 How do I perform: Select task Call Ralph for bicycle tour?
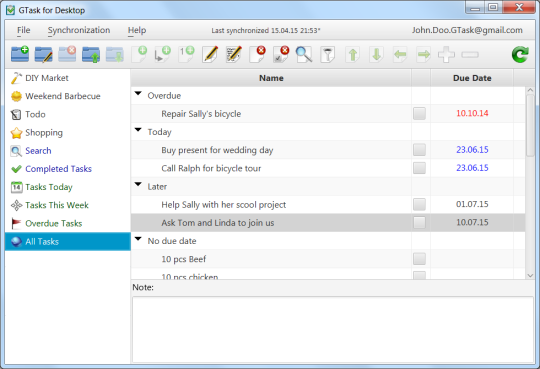[x=211, y=168]
